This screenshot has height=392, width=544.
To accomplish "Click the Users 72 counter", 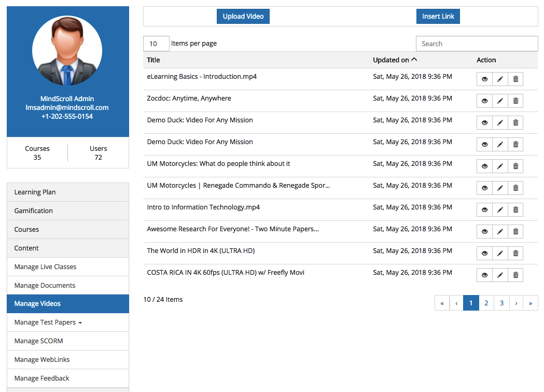I will 99,153.
